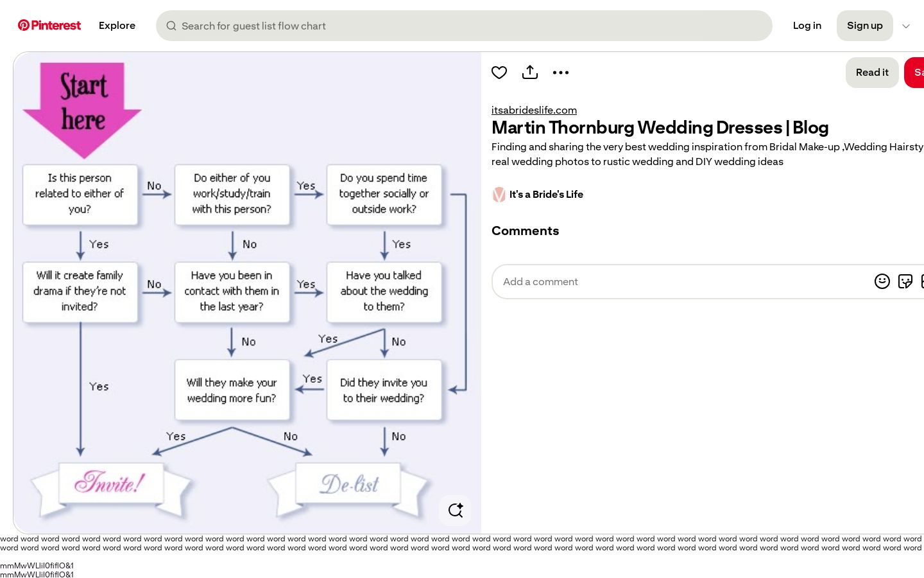
Task: Click the visual search icon on image
Action: pos(456,511)
